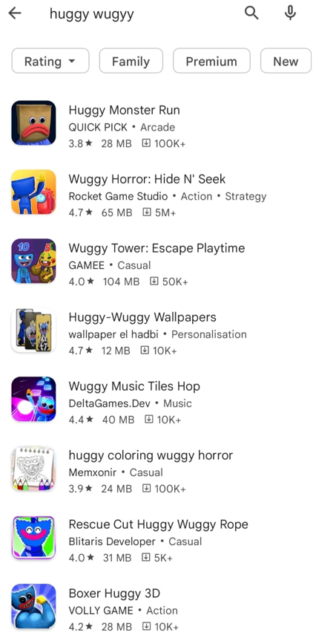Open huggy coloring wuggy horror icon
The image size is (313, 644).
[x=33, y=468]
